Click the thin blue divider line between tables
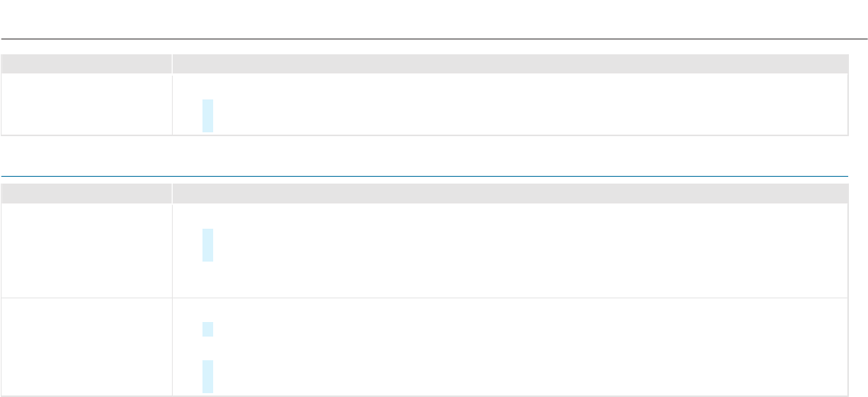This screenshot has height=397, width=868. coord(425,175)
